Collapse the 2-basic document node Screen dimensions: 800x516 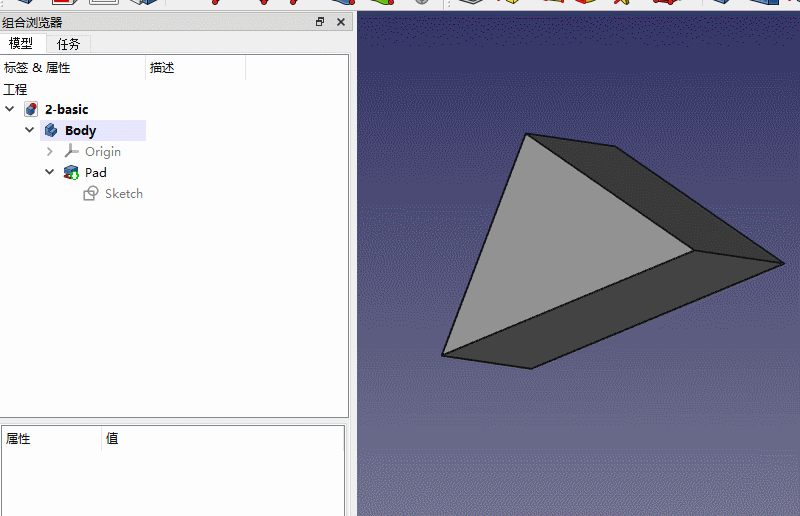[10, 109]
